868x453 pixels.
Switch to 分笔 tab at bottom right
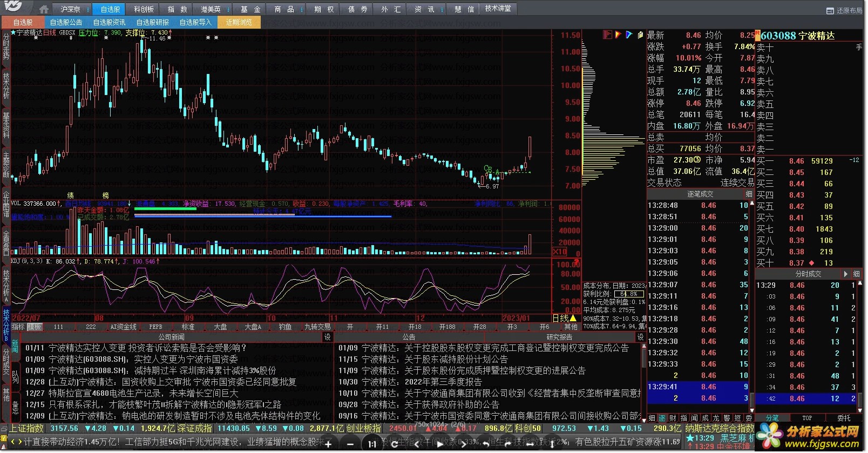pos(772,418)
